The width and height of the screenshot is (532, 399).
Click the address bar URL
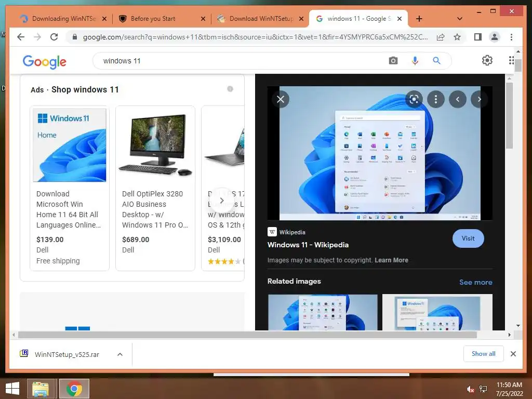click(x=255, y=37)
